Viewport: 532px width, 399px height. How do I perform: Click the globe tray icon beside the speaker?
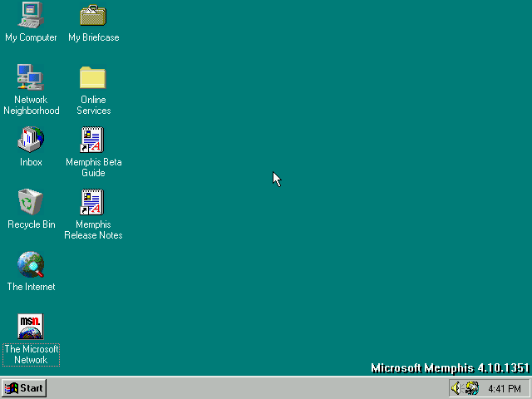pyautogui.click(x=472, y=388)
